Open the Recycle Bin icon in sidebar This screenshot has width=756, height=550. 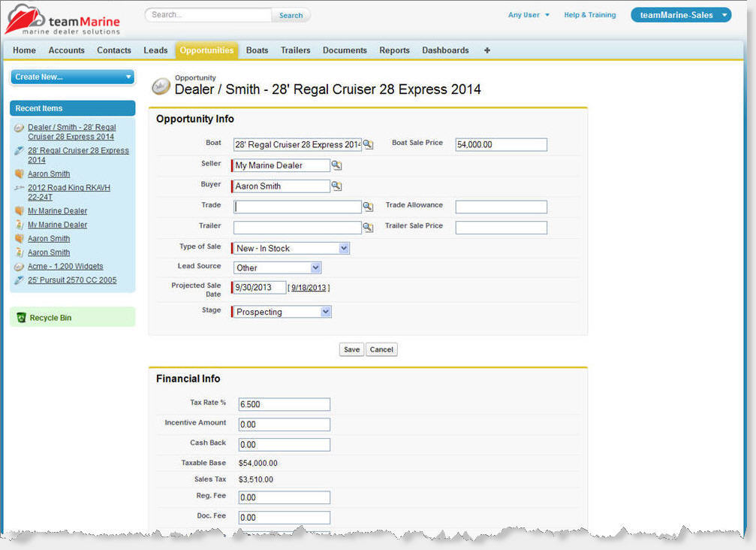pyautogui.click(x=21, y=318)
